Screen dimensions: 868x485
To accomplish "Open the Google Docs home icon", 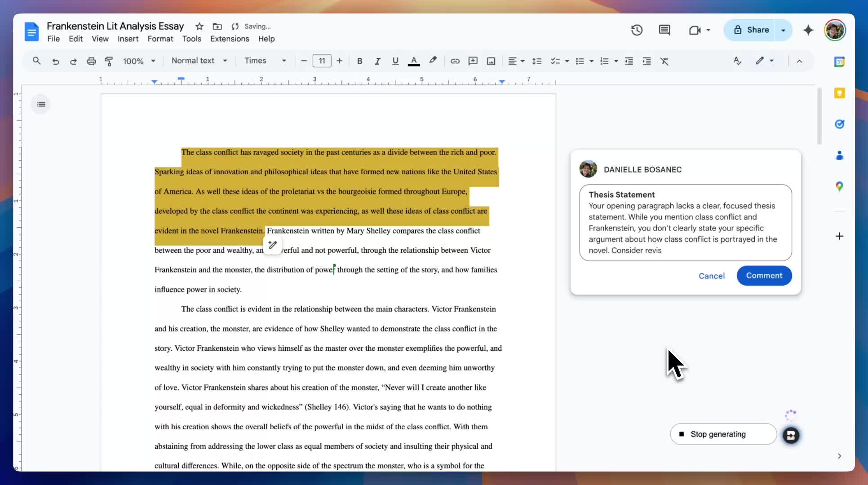I will 31,32.
